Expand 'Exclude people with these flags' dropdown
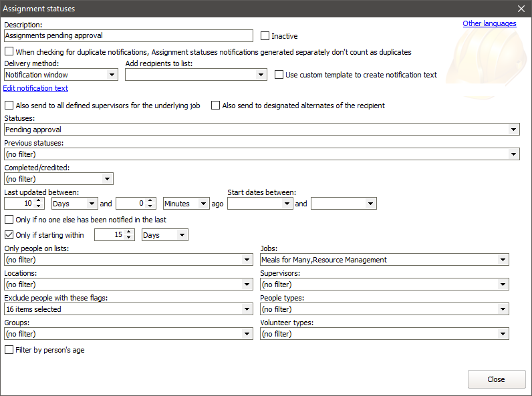 (247, 309)
